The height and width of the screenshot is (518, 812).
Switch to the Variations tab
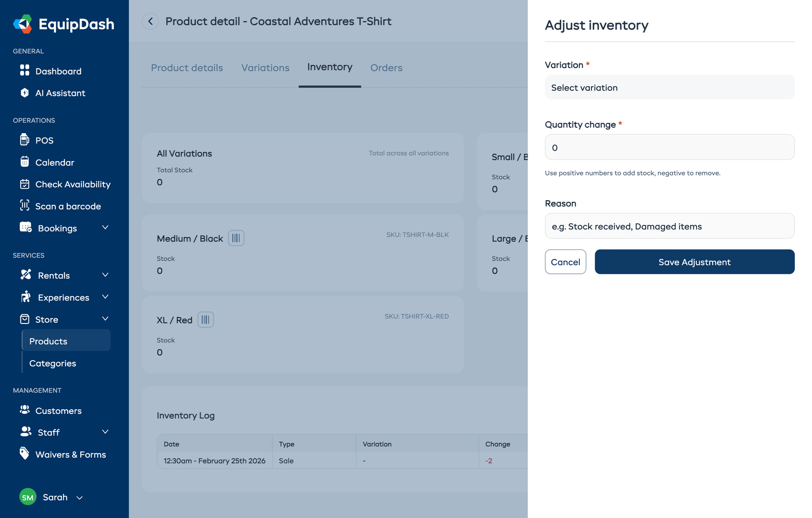coord(265,68)
